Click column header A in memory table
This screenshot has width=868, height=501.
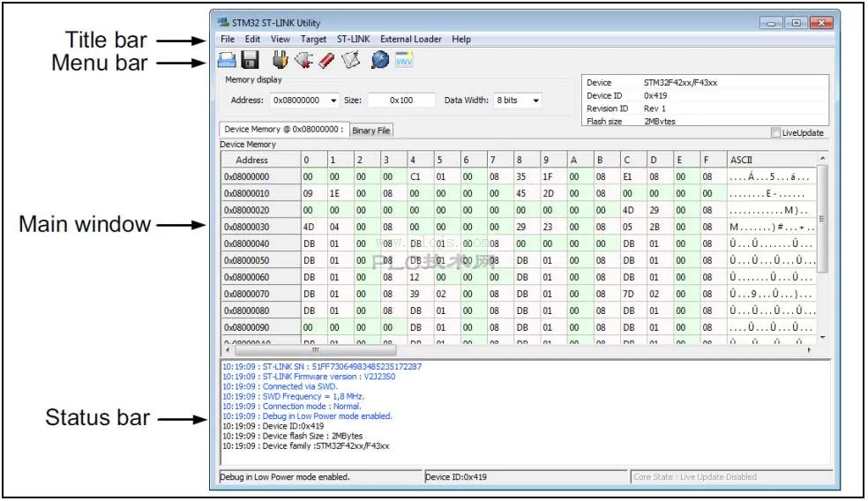[x=580, y=160]
